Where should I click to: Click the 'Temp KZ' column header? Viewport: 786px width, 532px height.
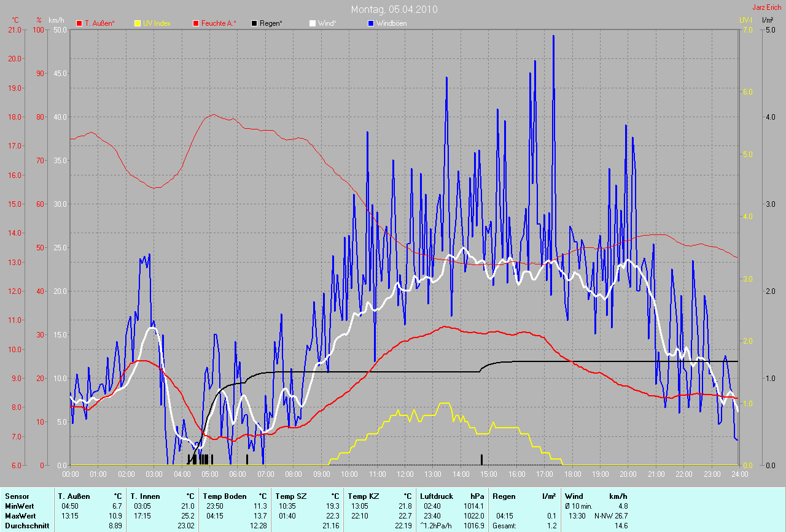364,496
